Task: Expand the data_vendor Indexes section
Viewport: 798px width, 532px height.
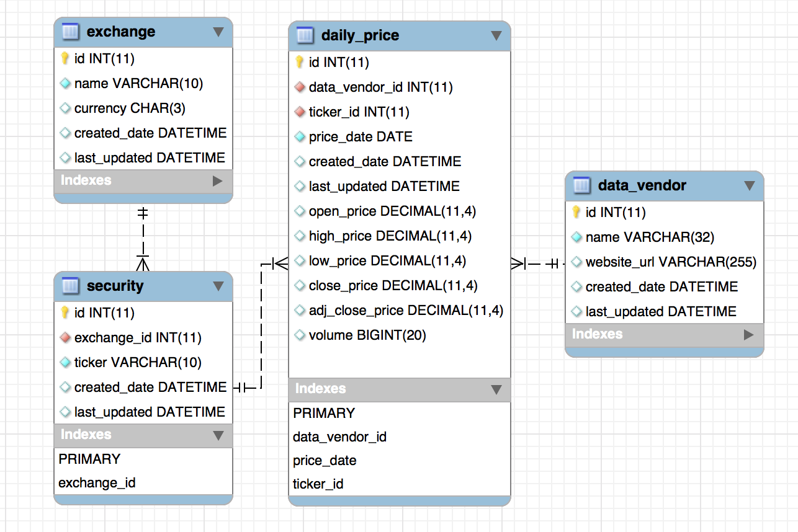Action: pos(749,335)
